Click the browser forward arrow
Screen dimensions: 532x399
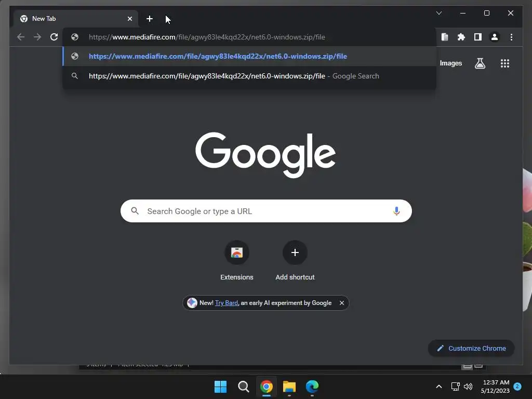click(x=37, y=37)
